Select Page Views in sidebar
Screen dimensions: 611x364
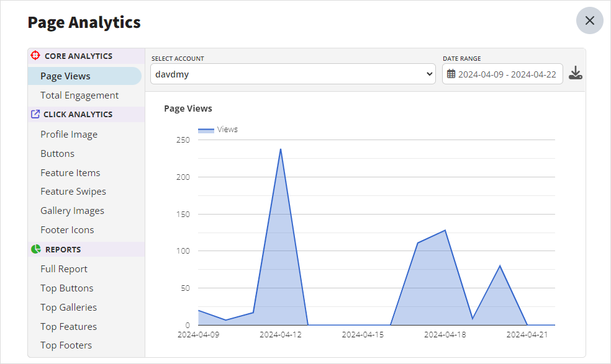(x=84, y=76)
